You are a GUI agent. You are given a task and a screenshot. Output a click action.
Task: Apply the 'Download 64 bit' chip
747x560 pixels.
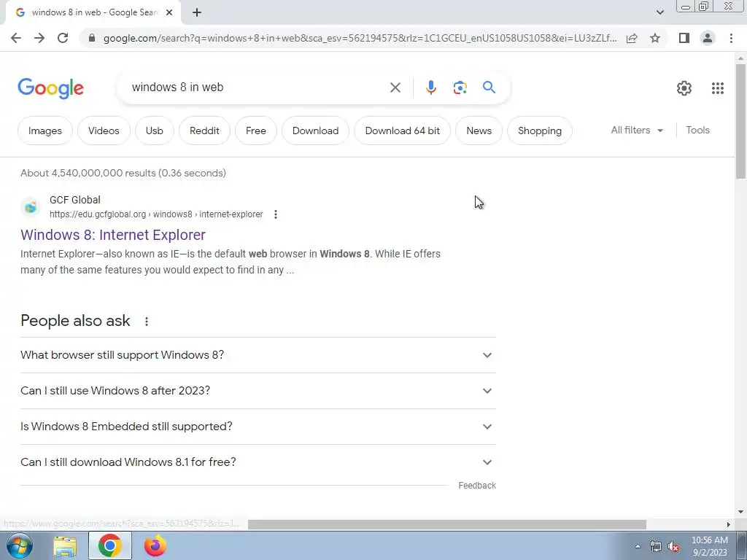coord(402,131)
